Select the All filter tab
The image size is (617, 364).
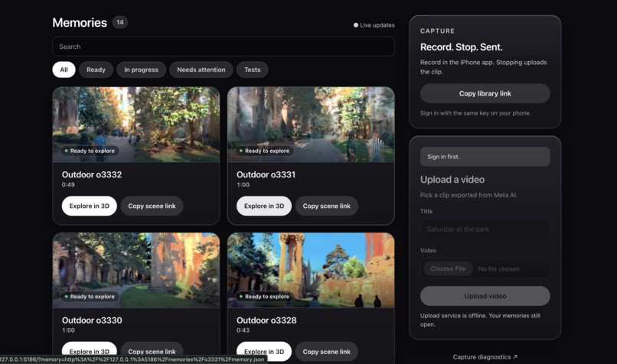coord(64,70)
